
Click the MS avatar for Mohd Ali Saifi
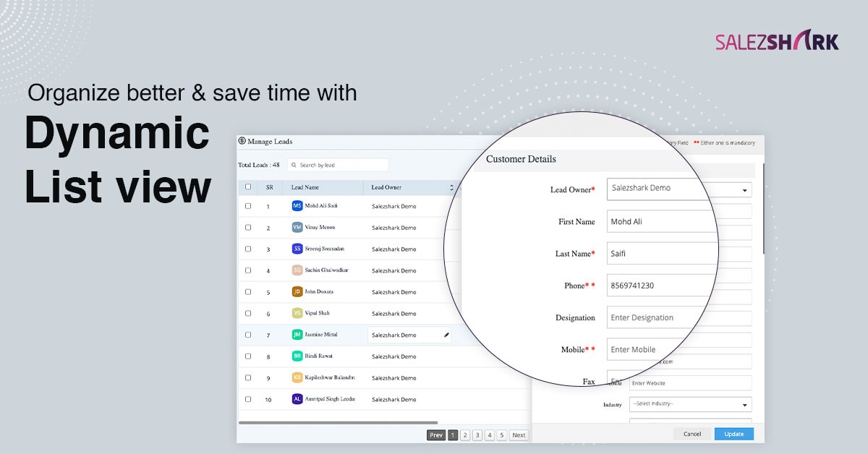297,206
